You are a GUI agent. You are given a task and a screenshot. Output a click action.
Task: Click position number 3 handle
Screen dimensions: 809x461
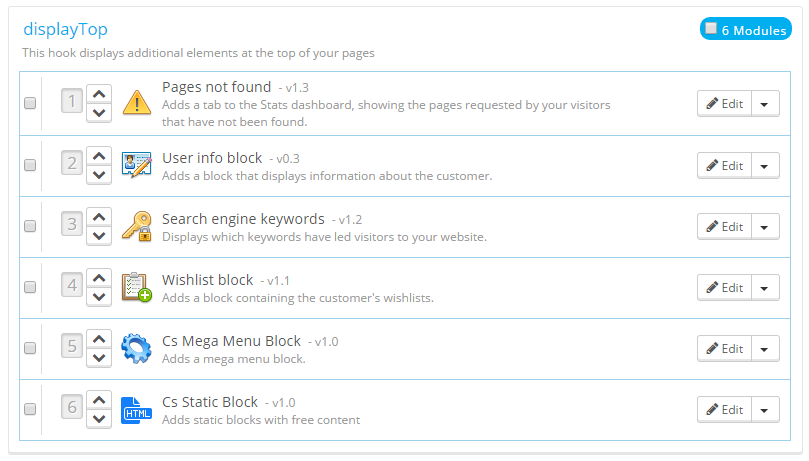(71, 225)
